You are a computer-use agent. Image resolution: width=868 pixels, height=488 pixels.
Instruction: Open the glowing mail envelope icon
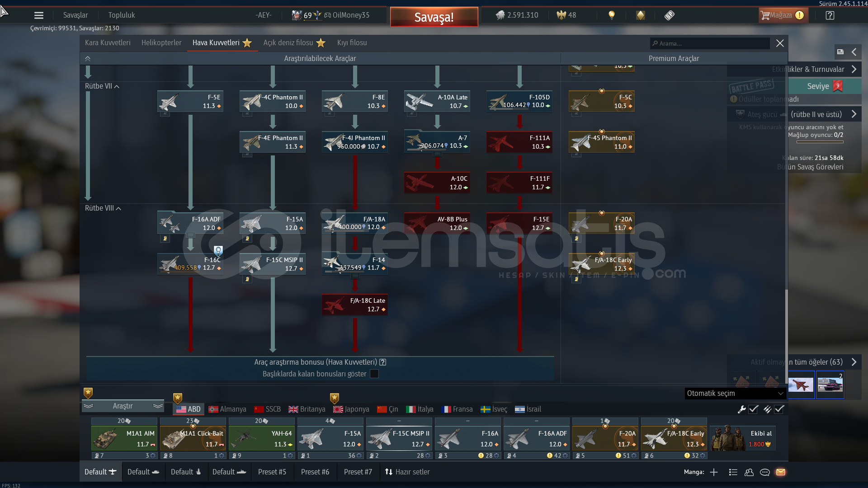coord(781,472)
